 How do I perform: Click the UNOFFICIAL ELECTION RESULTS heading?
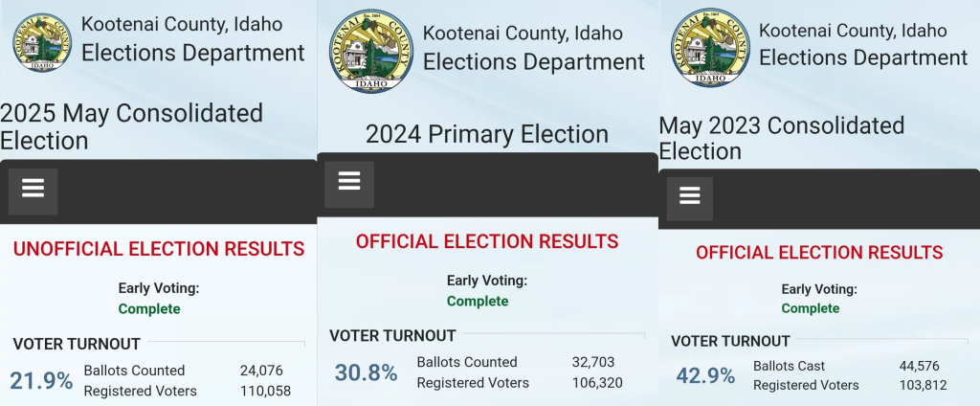click(159, 249)
